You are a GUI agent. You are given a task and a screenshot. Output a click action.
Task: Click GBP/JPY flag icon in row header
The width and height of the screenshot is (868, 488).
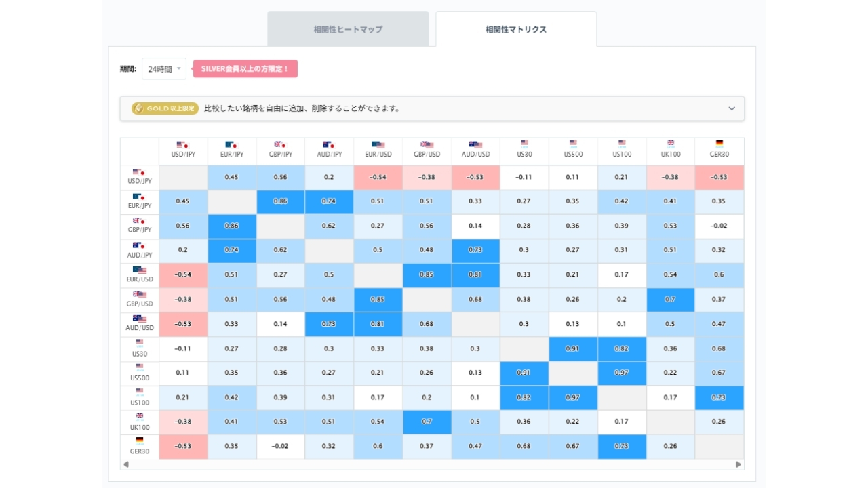(140, 221)
